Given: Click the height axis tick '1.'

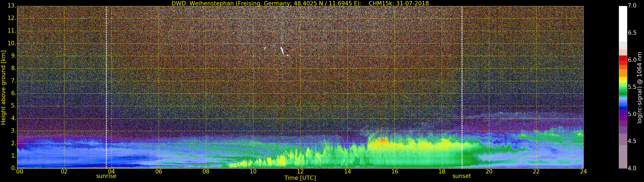Looking at the screenshot, I should pos(14,156).
